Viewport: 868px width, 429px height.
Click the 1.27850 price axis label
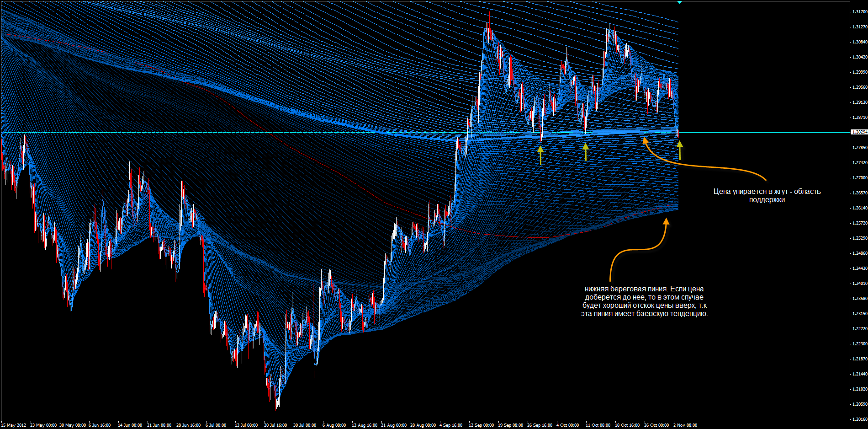coord(860,148)
